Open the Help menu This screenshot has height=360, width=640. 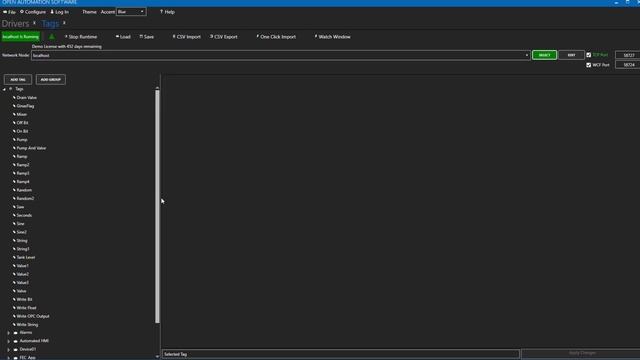point(167,12)
